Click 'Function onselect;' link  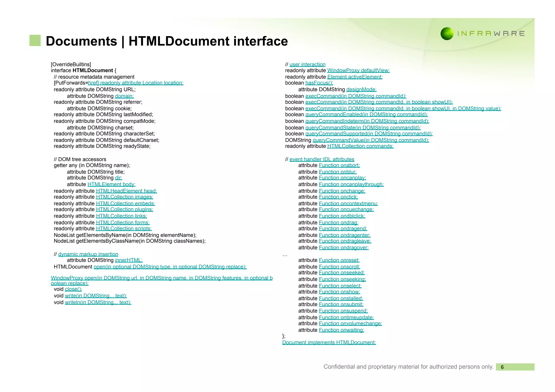[x=340, y=286]
